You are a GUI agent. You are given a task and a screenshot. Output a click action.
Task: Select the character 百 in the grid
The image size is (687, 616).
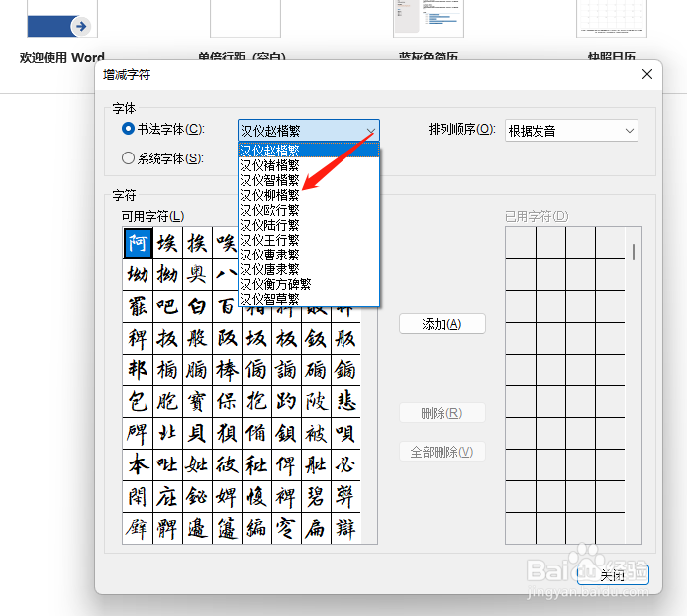point(227,306)
